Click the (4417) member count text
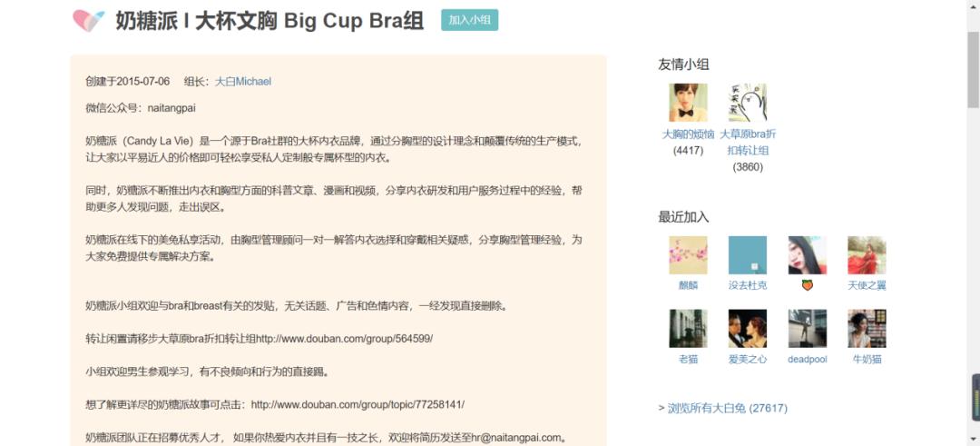Image resolution: width=980 pixels, height=446 pixels. click(x=688, y=151)
